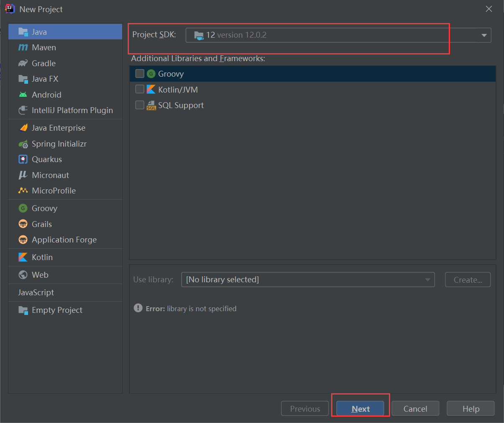Viewport: 504px width, 423px height.
Task: Click the Empty Project folder icon
Action: [23, 310]
